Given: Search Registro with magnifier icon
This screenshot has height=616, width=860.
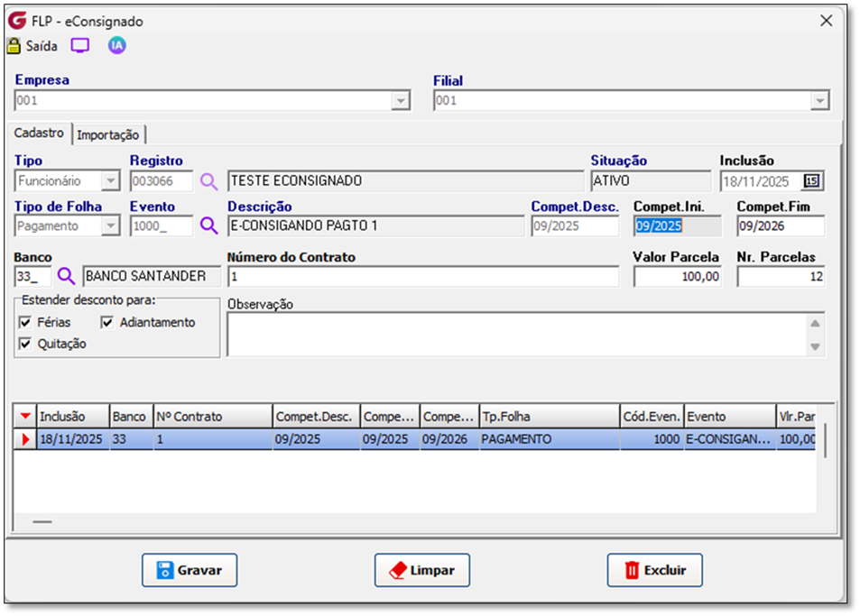Looking at the screenshot, I should tap(208, 181).
